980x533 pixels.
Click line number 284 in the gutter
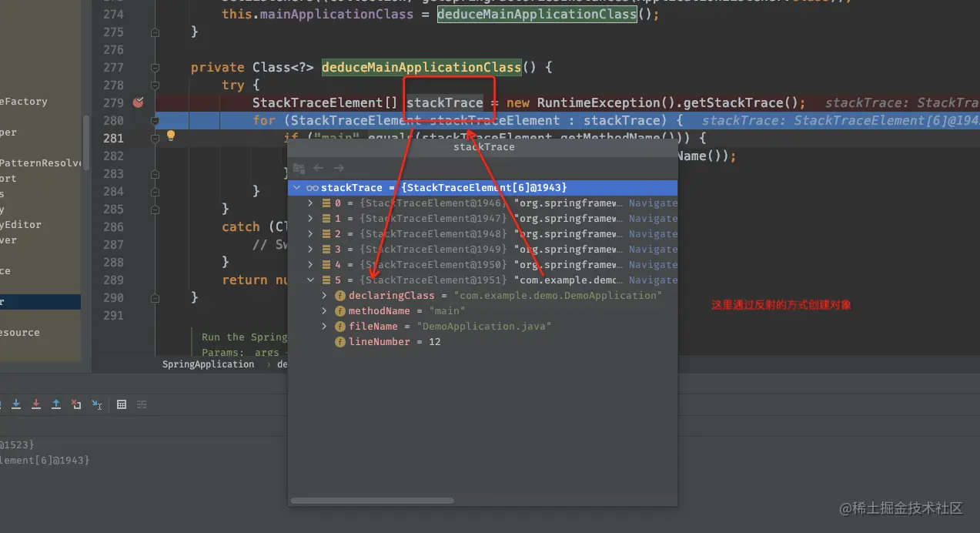click(112, 191)
